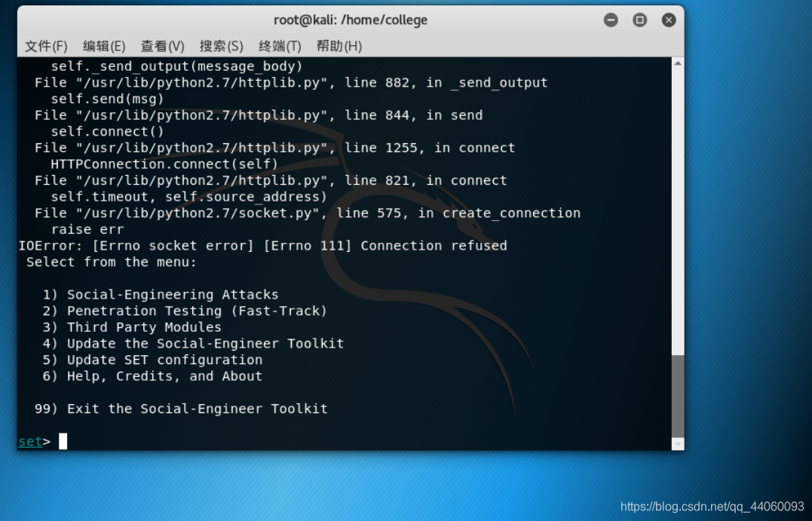Screen dimensions: 812x521
Task: Click the 'Select from the menu:' line
Action: (112, 262)
